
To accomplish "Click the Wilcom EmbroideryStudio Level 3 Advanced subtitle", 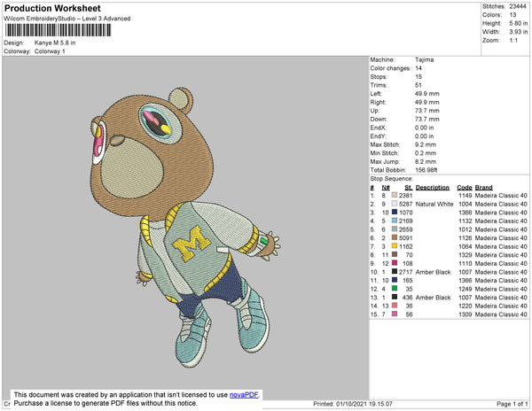I will 67,19.
